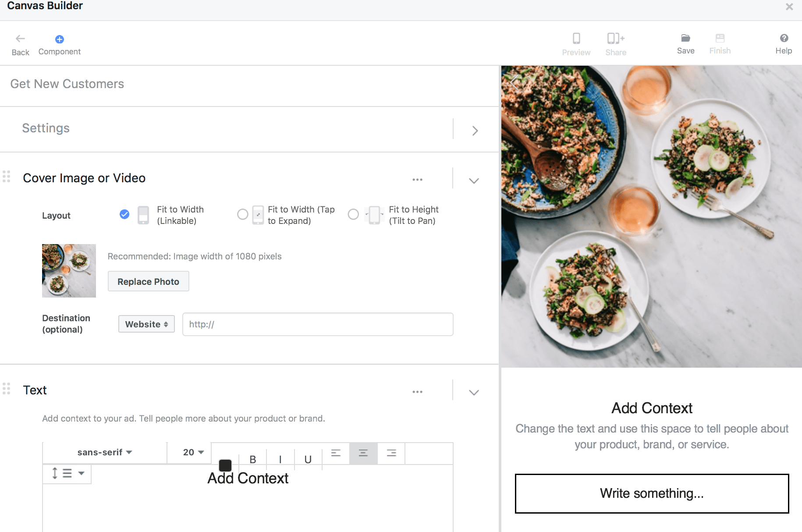Expand the Settings section arrow

tap(475, 131)
